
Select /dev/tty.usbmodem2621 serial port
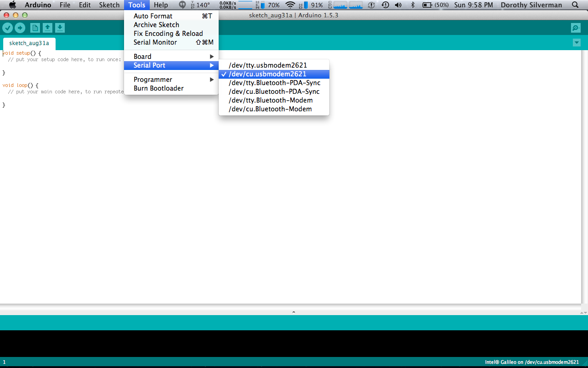274,65
